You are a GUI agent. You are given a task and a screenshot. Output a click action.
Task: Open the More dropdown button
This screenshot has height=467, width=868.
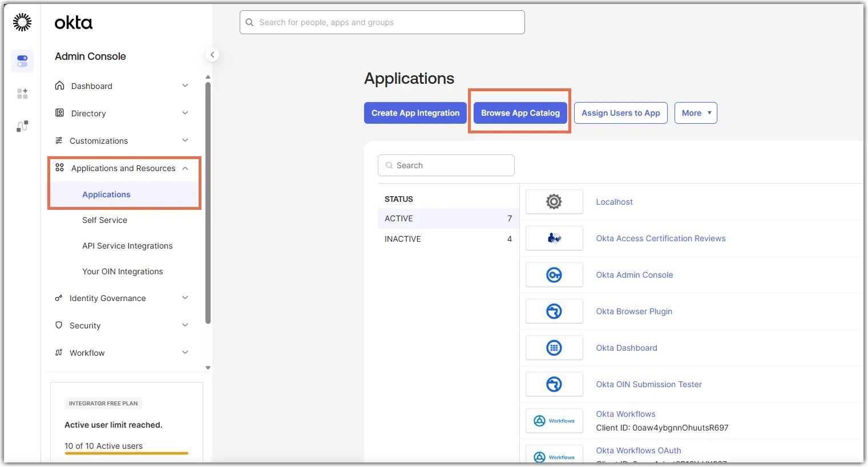coord(696,113)
